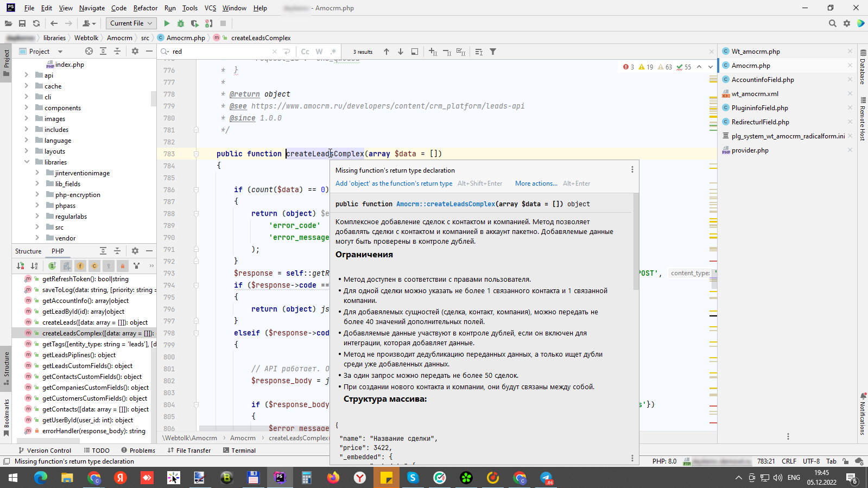868x488 pixels.
Task: Click the Debug bug icon in toolbar
Action: coord(181,23)
